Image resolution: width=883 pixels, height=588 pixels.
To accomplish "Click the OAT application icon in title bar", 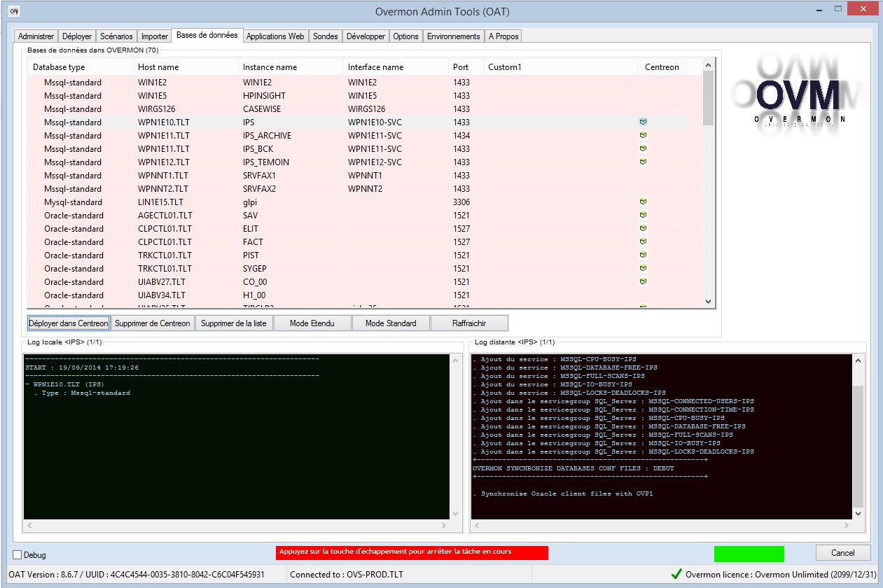I will click(13, 11).
